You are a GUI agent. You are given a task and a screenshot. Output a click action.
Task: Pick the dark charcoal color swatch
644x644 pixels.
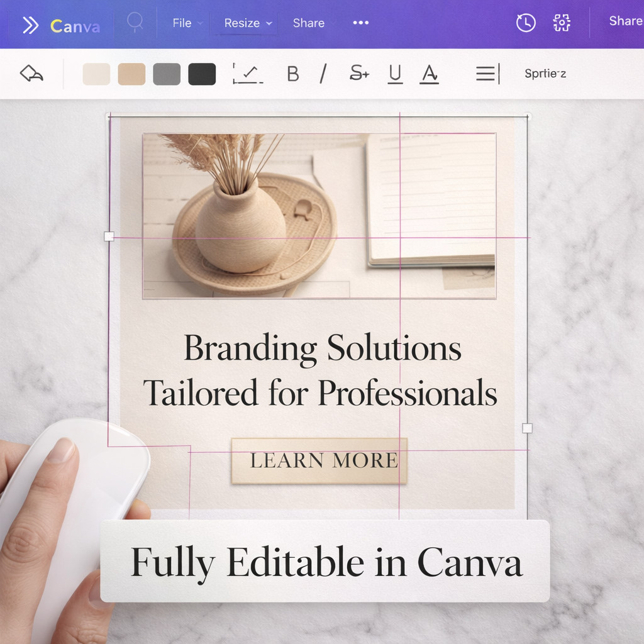[x=202, y=74]
